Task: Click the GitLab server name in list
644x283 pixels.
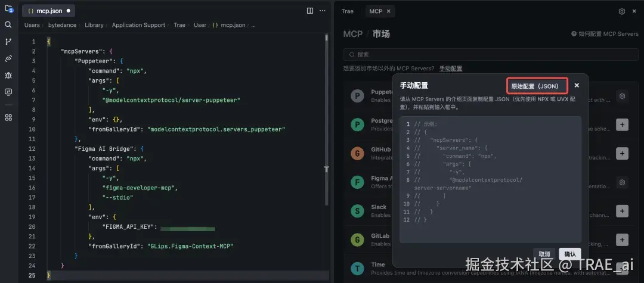Action: tap(380, 236)
